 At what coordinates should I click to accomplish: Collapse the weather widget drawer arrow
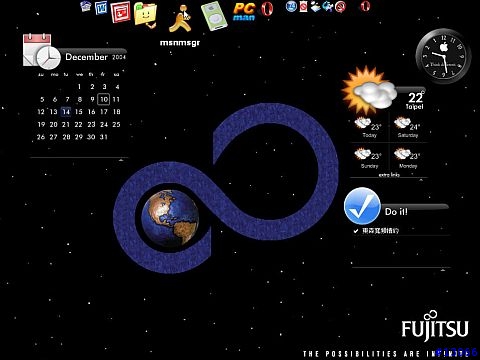(421, 180)
